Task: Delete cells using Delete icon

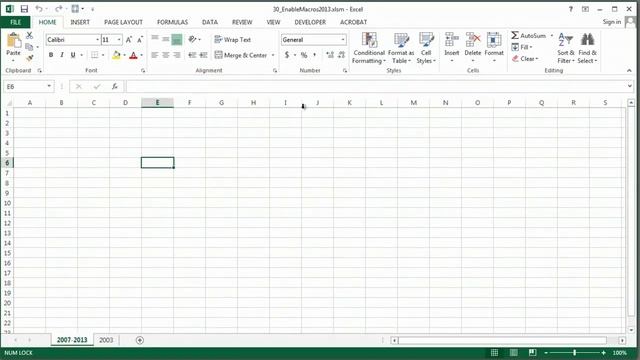Action: 473,40
